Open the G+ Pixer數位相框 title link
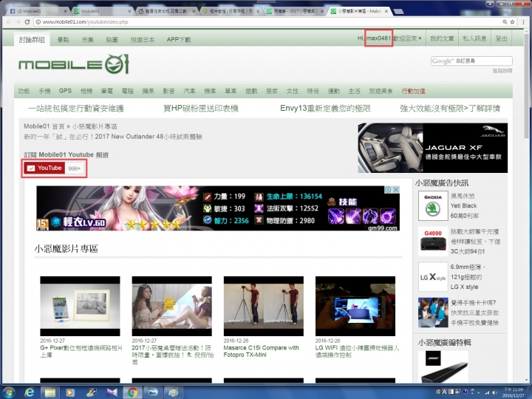 (x=81, y=351)
